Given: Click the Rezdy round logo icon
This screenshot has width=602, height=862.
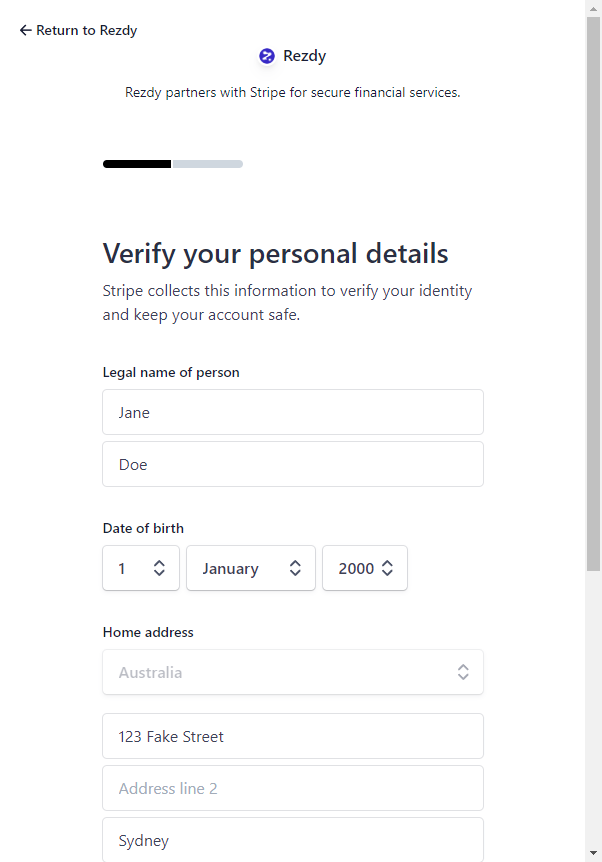Looking at the screenshot, I should (x=267, y=56).
